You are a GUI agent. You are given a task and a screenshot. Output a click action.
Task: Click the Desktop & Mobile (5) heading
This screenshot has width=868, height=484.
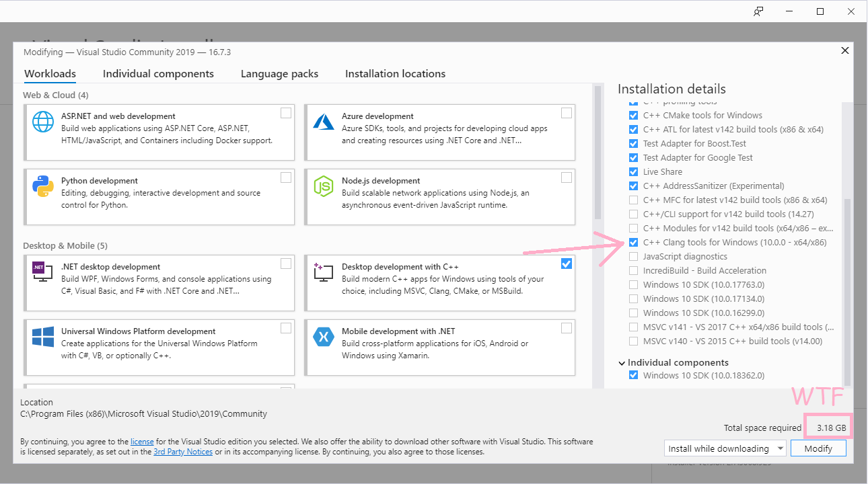pos(65,245)
